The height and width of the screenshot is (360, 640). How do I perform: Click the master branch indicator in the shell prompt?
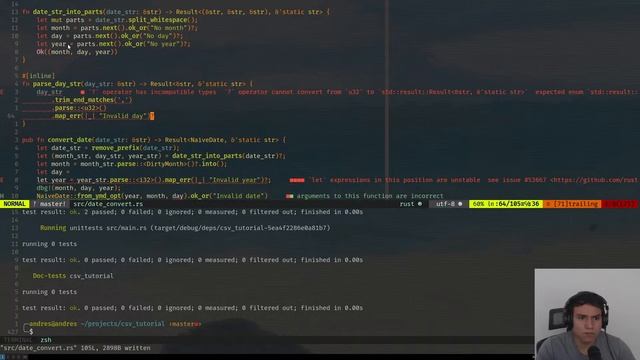185,324
